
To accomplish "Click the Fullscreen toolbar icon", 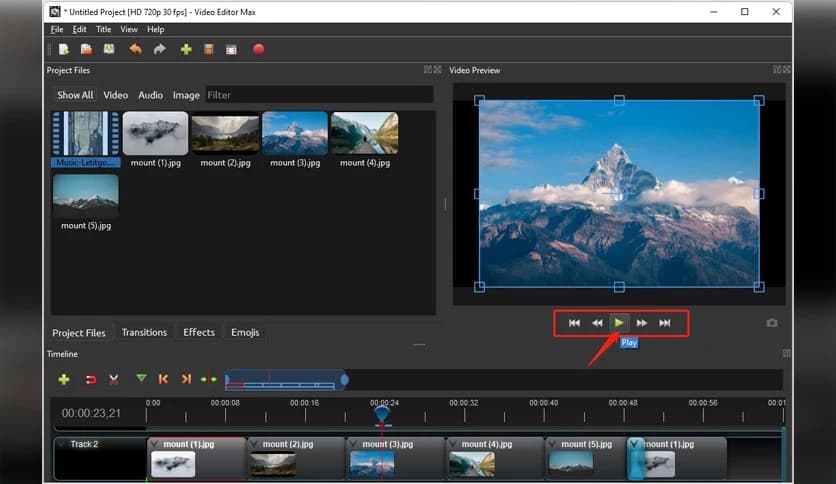I will [x=231, y=50].
